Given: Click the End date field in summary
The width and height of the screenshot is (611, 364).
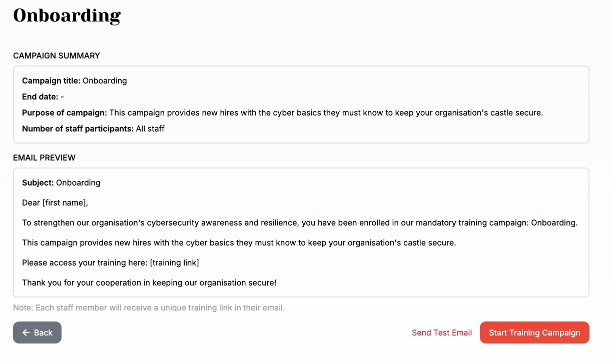Looking at the screenshot, I should tap(43, 96).
